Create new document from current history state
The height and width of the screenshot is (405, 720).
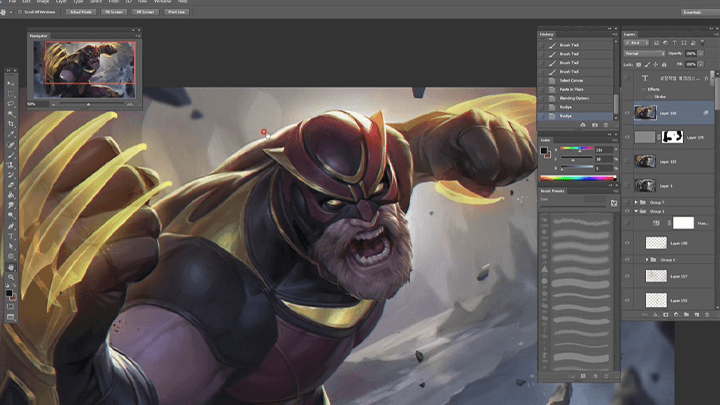tap(583, 125)
